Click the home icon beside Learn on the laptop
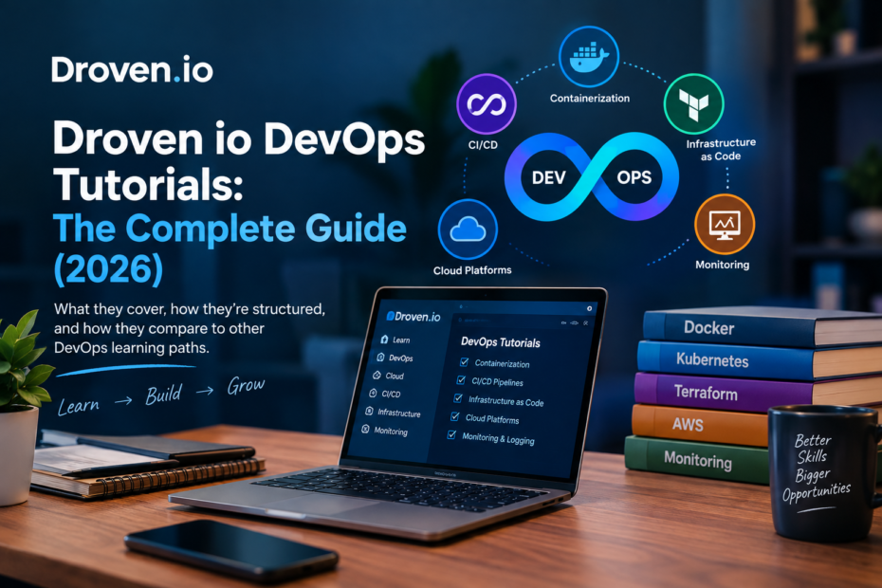The image size is (882, 588). [x=385, y=339]
